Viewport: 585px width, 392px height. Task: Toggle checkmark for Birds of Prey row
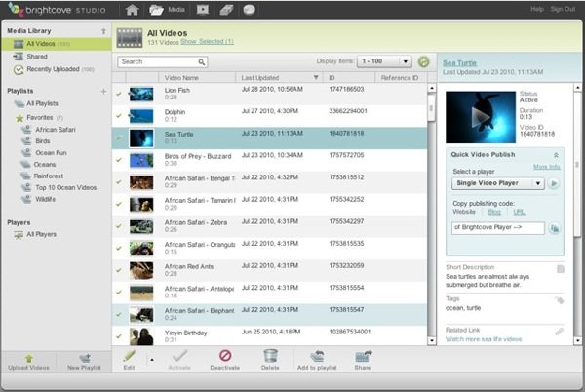[x=119, y=160]
